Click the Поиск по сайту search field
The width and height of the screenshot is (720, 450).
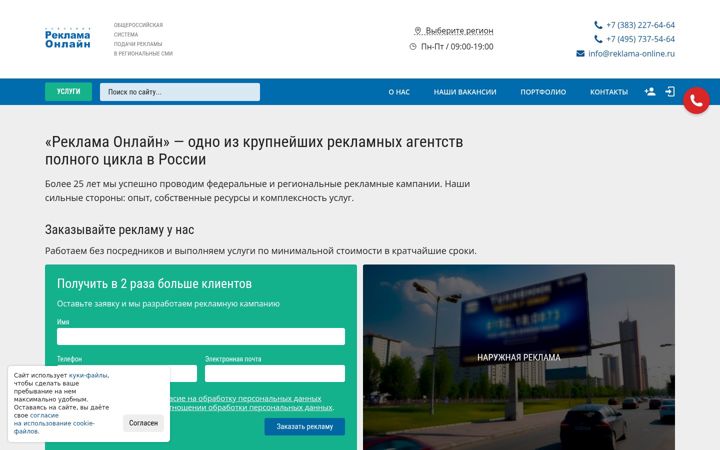180,92
